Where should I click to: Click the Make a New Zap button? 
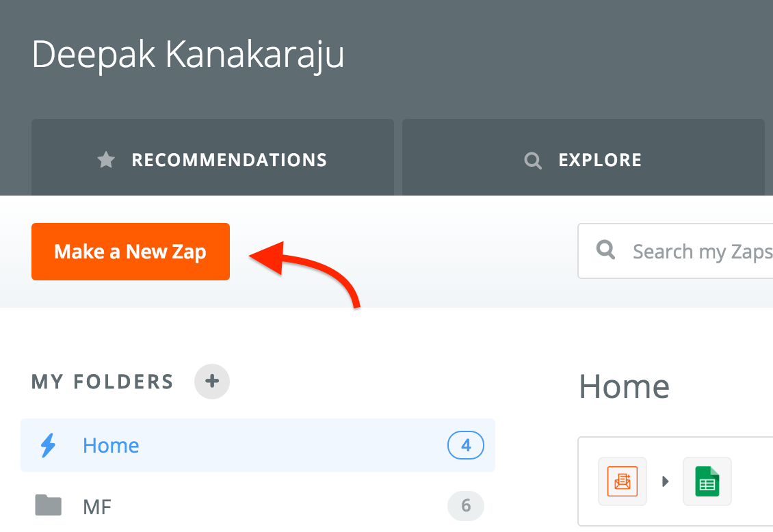(131, 252)
